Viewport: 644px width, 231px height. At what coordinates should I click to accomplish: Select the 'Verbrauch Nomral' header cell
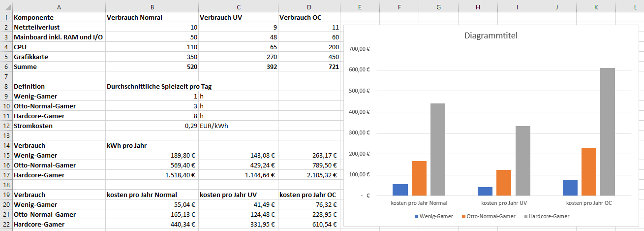tap(152, 17)
